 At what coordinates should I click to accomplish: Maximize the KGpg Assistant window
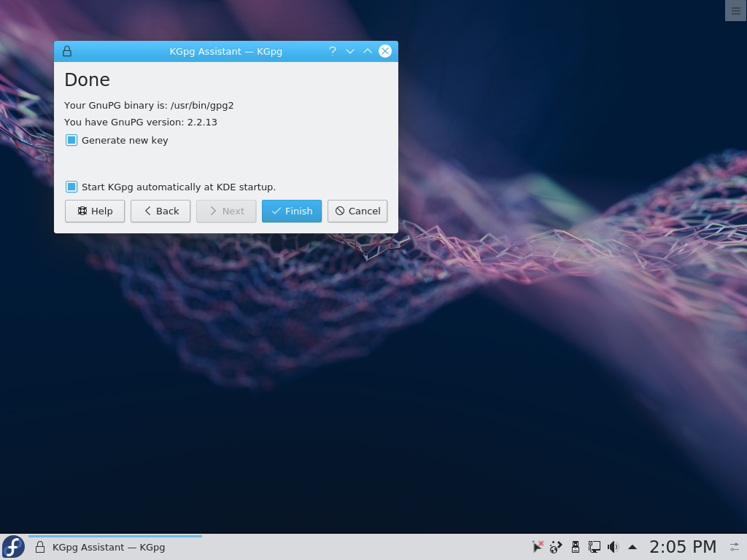(x=368, y=51)
